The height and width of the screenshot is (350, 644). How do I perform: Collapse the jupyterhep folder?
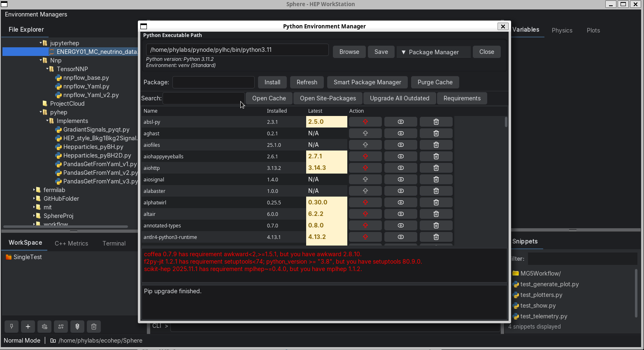[41, 43]
